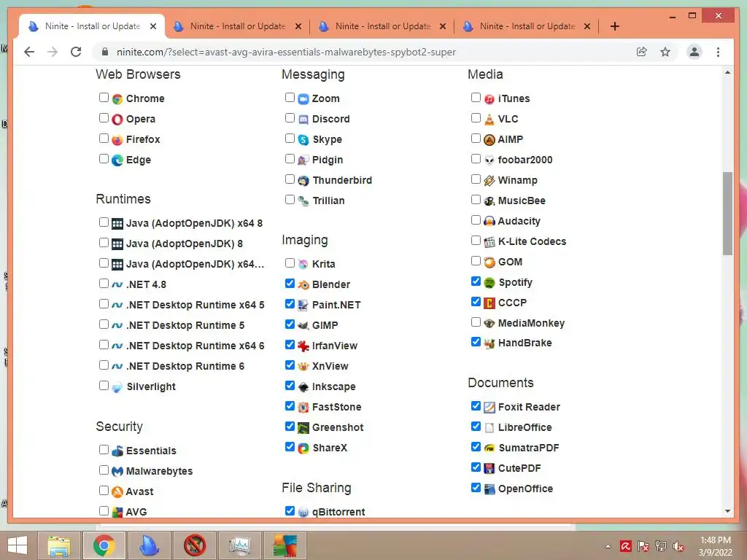The width and height of the screenshot is (747, 560).
Task: Click the Firefox logo icon
Action: coord(117,139)
